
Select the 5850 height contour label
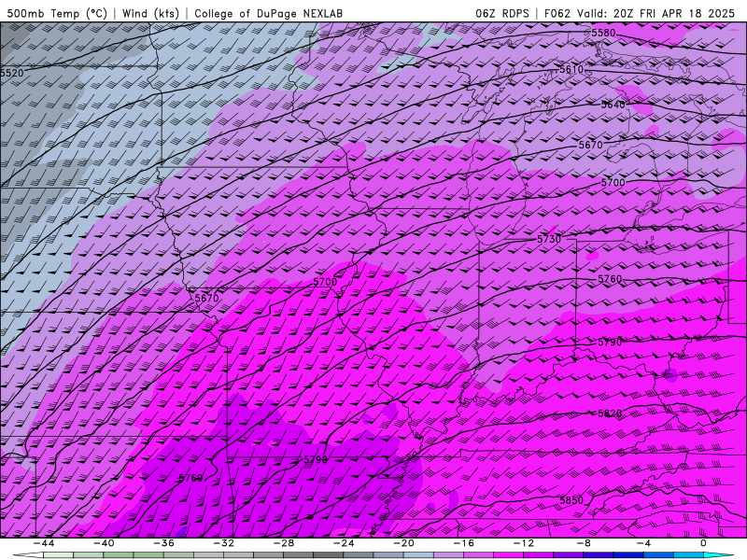click(571, 500)
